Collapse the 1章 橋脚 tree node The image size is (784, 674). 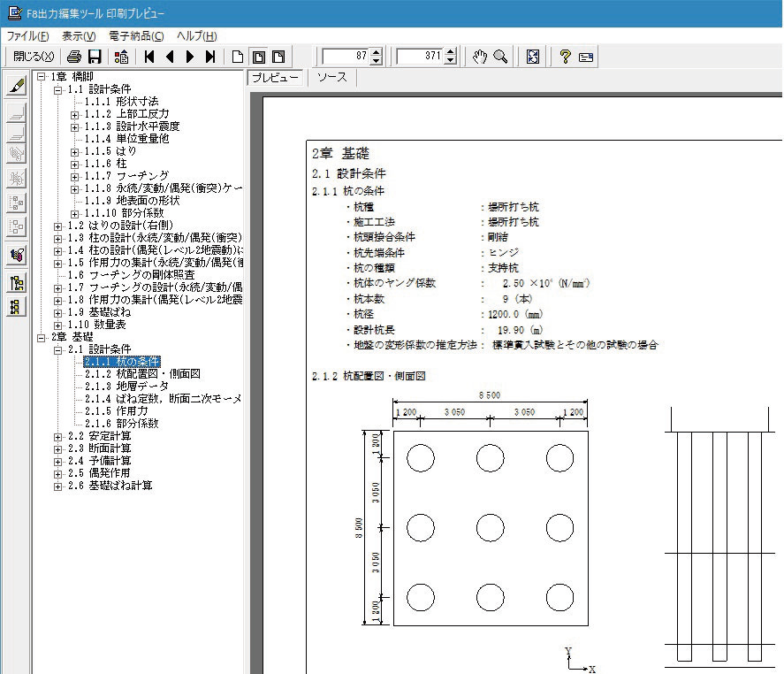(42, 77)
